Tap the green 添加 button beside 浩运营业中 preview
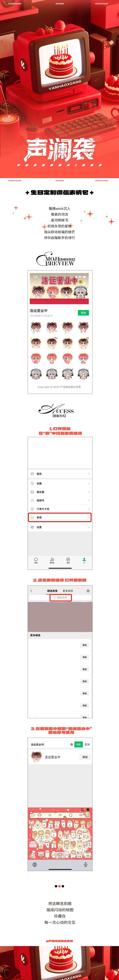The width and height of the screenshot is (119, 980). (83, 313)
